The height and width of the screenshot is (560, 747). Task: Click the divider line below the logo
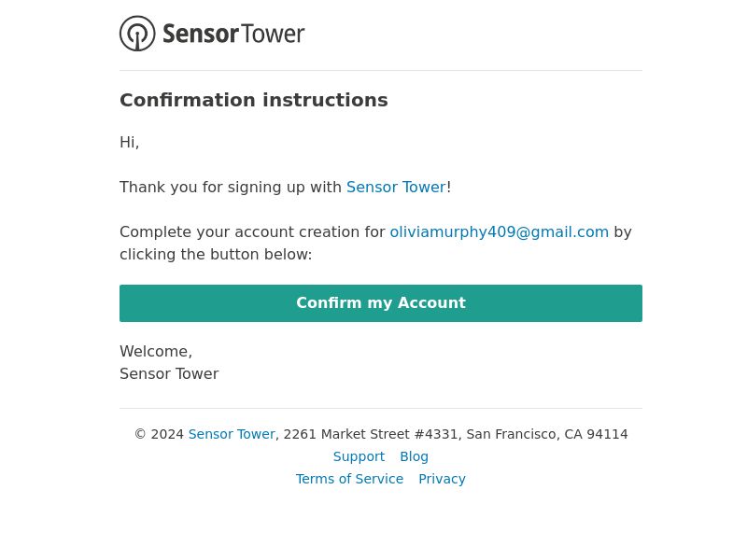[381, 71]
